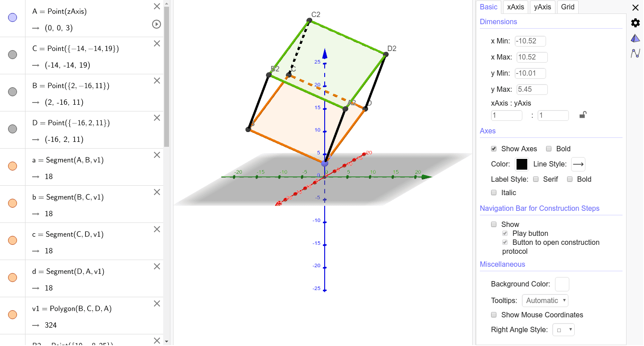The width and height of the screenshot is (644, 346).
Task: Switch to the xAxis tab
Action: point(516,7)
